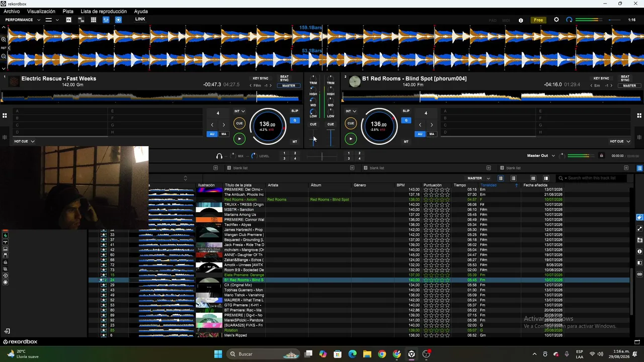Hit the round CUE button on deck 2

(351, 123)
